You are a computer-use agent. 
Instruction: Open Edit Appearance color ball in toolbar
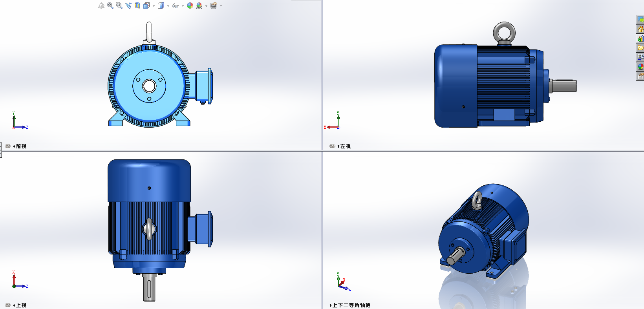click(190, 5)
